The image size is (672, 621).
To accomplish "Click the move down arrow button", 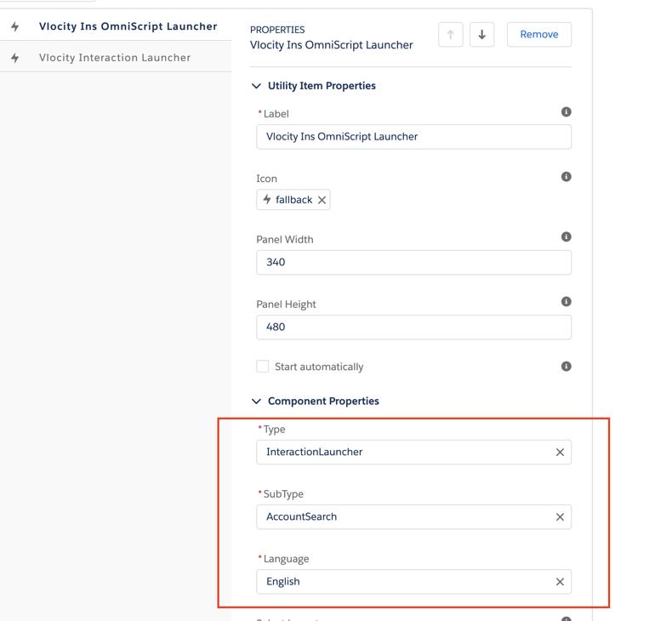I will coord(481,35).
